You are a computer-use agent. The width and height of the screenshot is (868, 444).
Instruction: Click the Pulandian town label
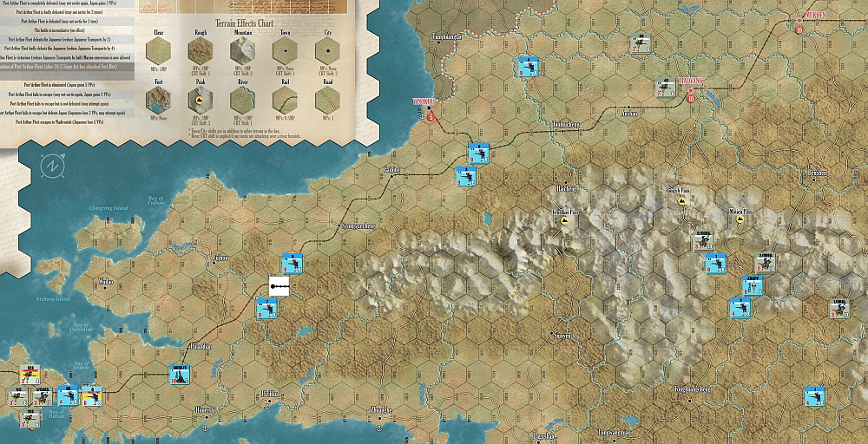[200, 346]
